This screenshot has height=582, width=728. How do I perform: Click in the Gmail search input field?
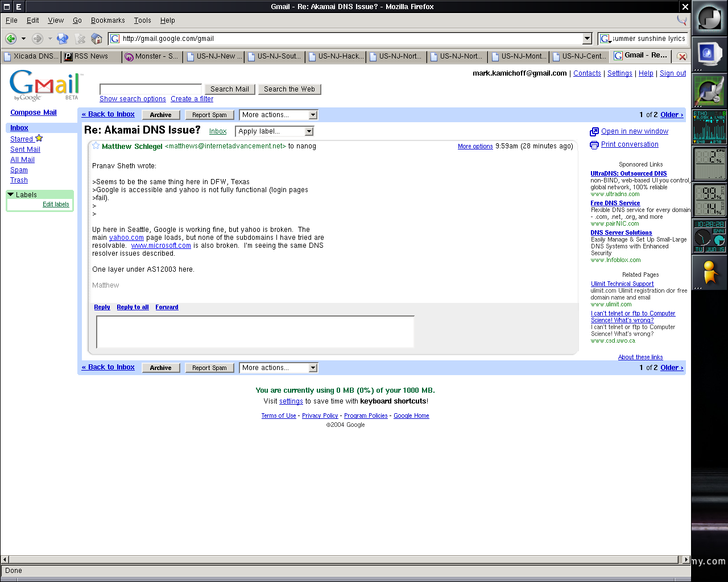(x=151, y=89)
